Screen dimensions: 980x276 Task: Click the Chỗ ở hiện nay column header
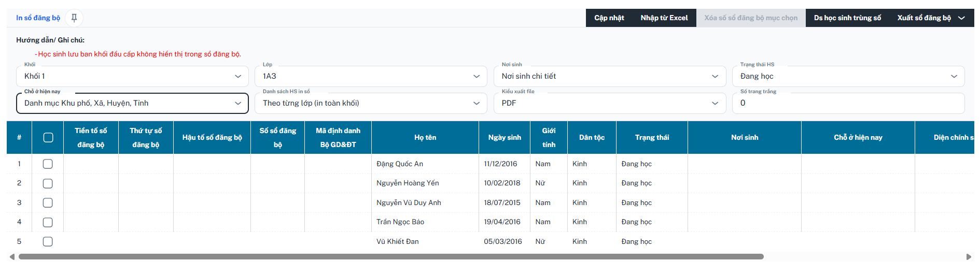[x=858, y=138]
